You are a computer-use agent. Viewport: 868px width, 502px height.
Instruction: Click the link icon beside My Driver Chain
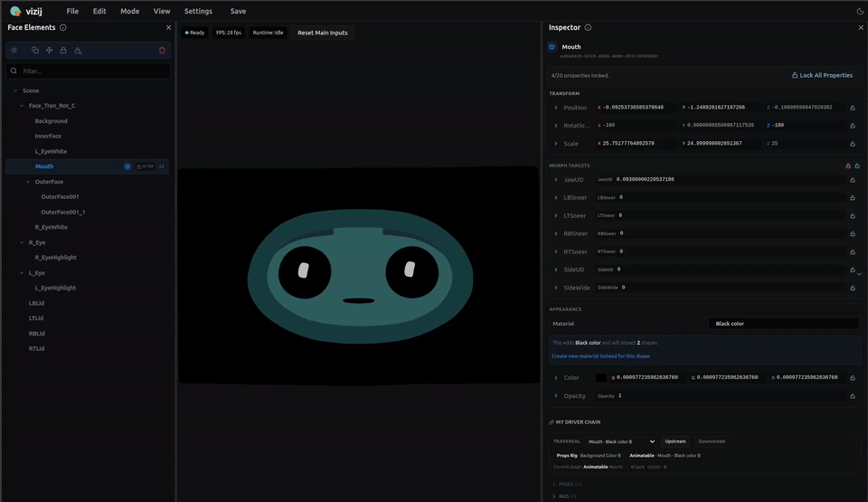coord(552,422)
